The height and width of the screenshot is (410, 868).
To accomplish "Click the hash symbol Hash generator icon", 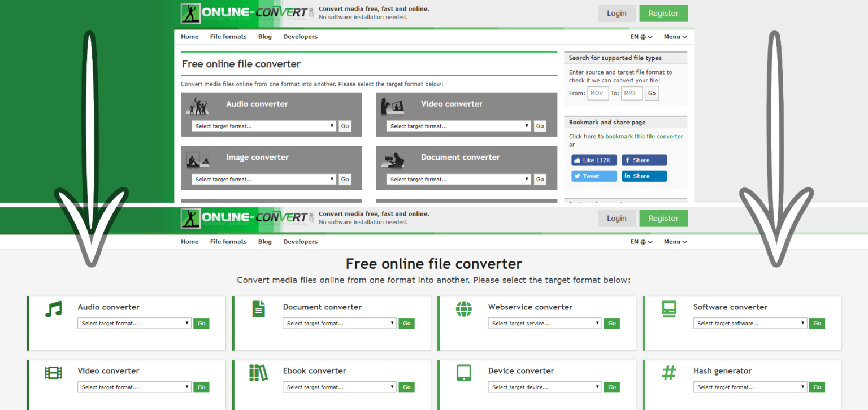I will 669,373.
